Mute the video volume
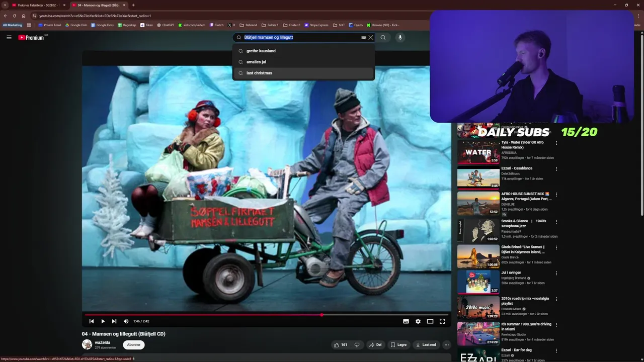This screenshot has width=644, height=362. coord(126,321)
